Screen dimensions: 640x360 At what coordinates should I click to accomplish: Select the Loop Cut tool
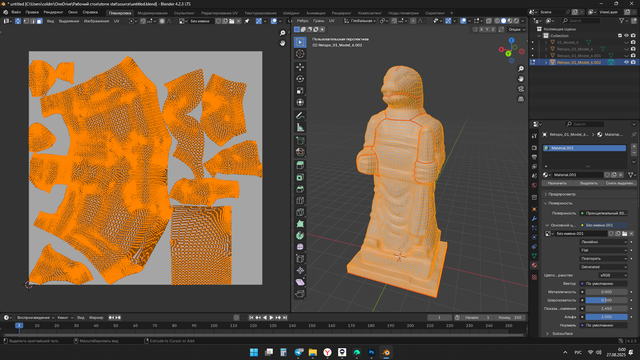pyautogui.click(x=300, y=201)
